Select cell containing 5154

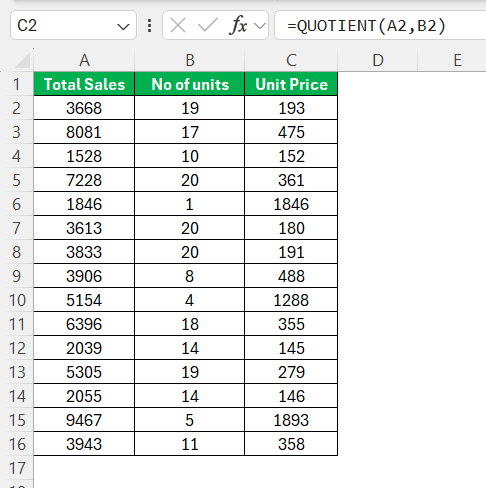point(84,300)
